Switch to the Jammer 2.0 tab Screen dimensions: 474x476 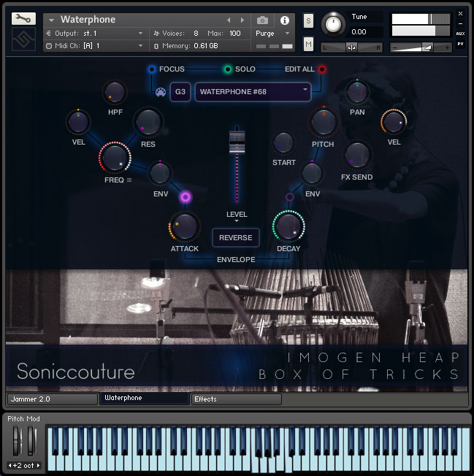(53, 399)
